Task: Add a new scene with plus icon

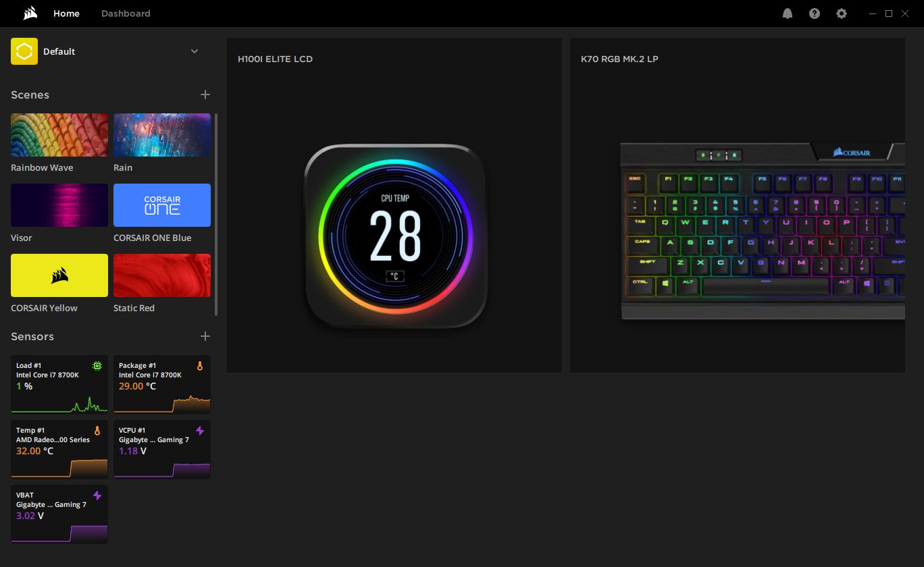Action: tap(205, 94)
